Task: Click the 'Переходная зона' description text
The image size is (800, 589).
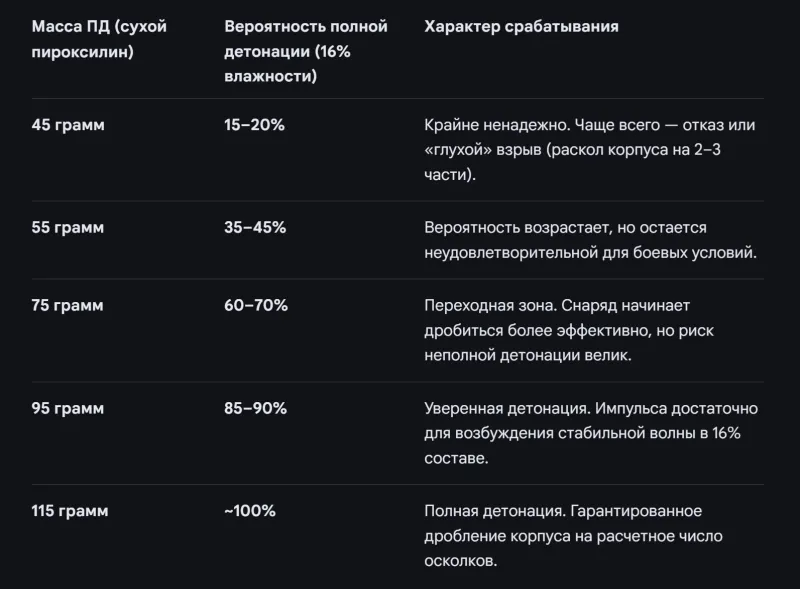Action: tap(487, 305)
